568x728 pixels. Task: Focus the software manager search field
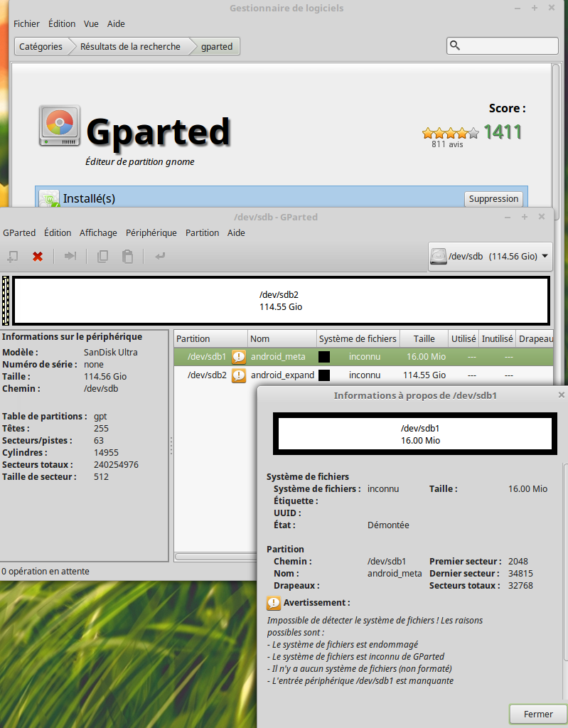tap(503, 45)
